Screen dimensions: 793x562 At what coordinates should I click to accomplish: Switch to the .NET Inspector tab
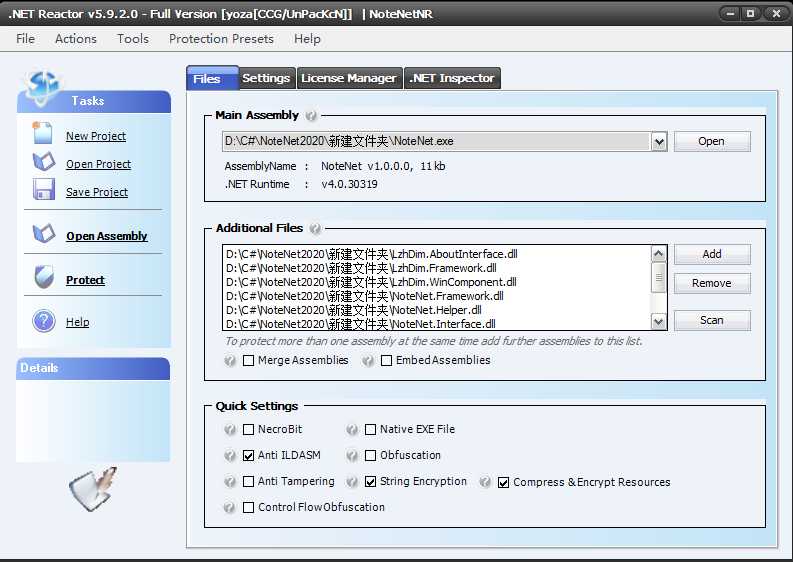click(x=452, y=78)
